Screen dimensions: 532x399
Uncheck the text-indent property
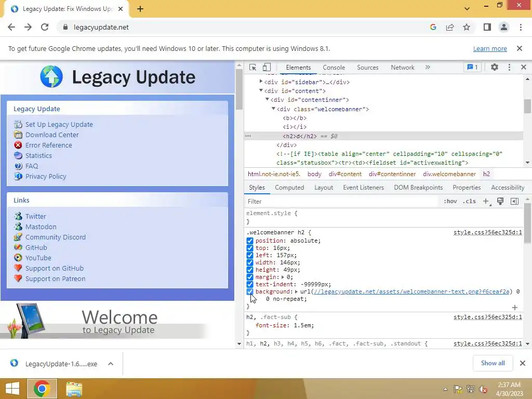click(x=250, y=284)
